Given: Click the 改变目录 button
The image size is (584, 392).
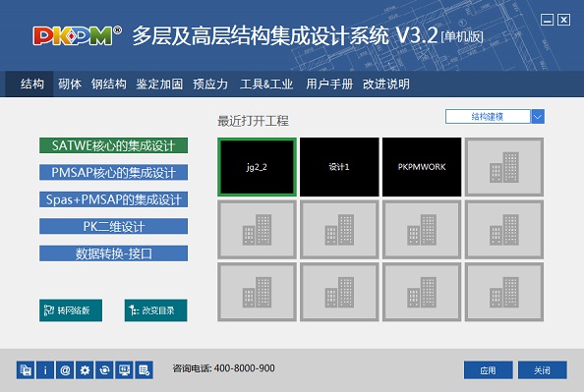Looking at the screenshot, I should pos(155,310).
